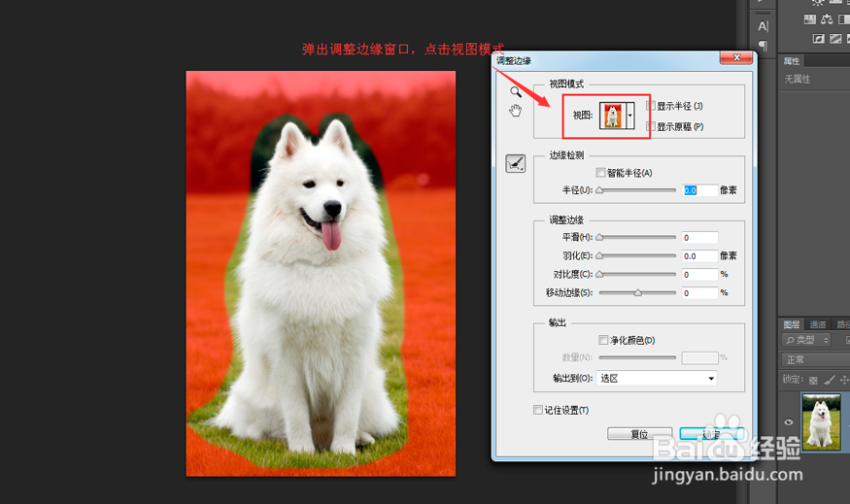
Task: Open the 正常 blend mode dropdown
Action: [815, 360]
